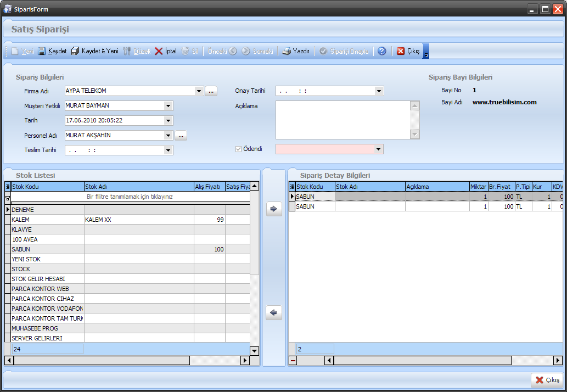Screen dimensions: 567x392
Task: Select the KALEM row in stock list
Action: [47, 220]
